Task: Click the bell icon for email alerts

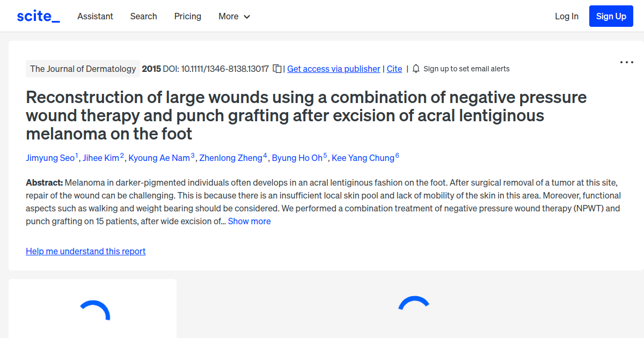Action: (415, 69)
